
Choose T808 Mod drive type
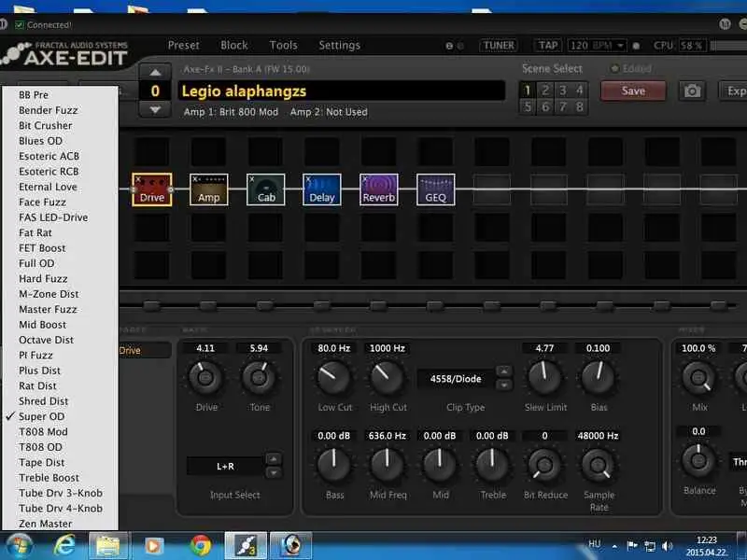(x=61, y=431)
